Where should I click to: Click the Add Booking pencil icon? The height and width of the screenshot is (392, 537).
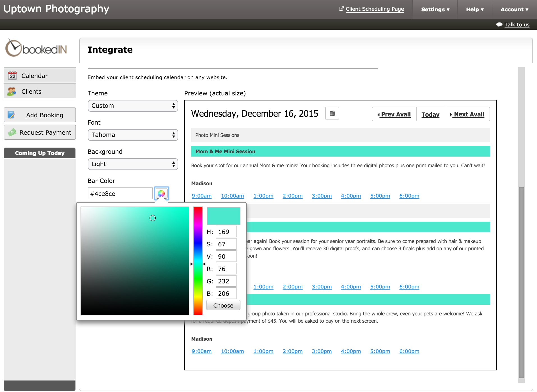point(11,115)
